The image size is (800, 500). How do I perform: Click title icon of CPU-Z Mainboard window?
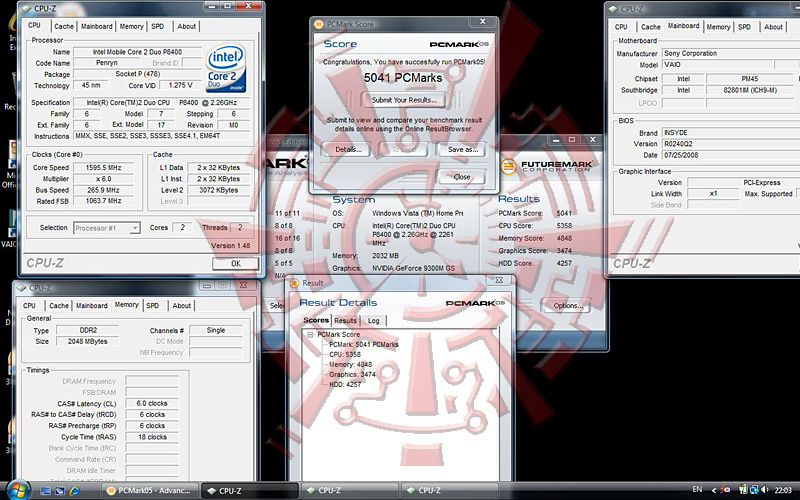(x=613, y=9)
